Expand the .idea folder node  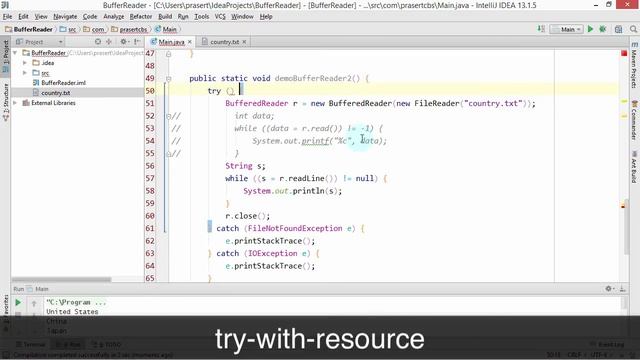[x=25, y=63]
